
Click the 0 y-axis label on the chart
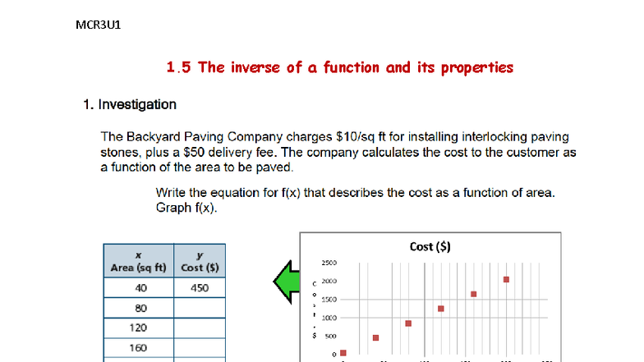[x=334, y=355]
